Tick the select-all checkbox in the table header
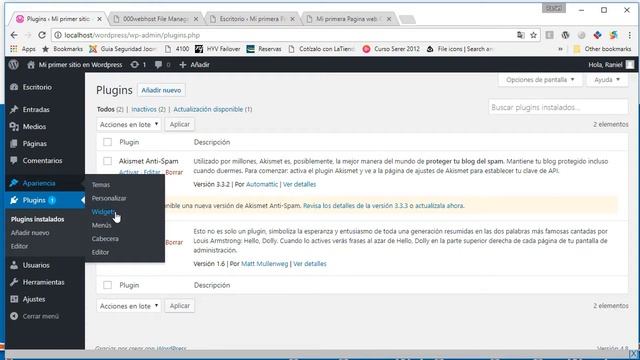Viewport: 640px width, 360px height. [107, 142]
